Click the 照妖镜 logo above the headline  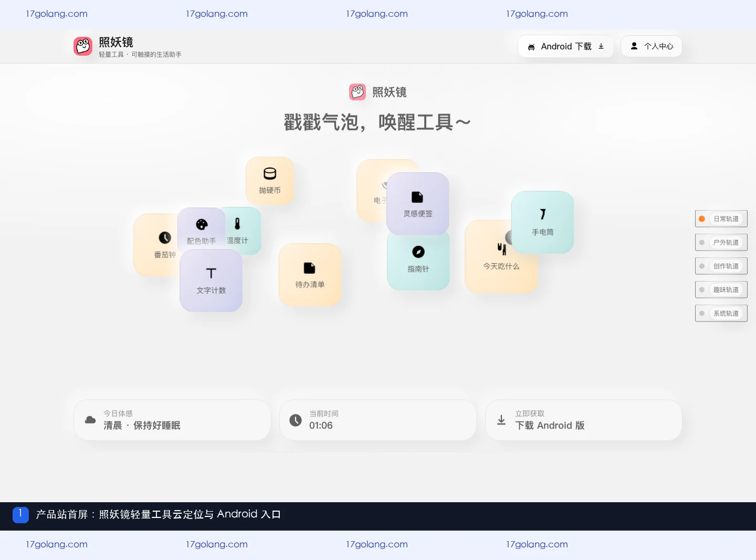pos(358,92)
